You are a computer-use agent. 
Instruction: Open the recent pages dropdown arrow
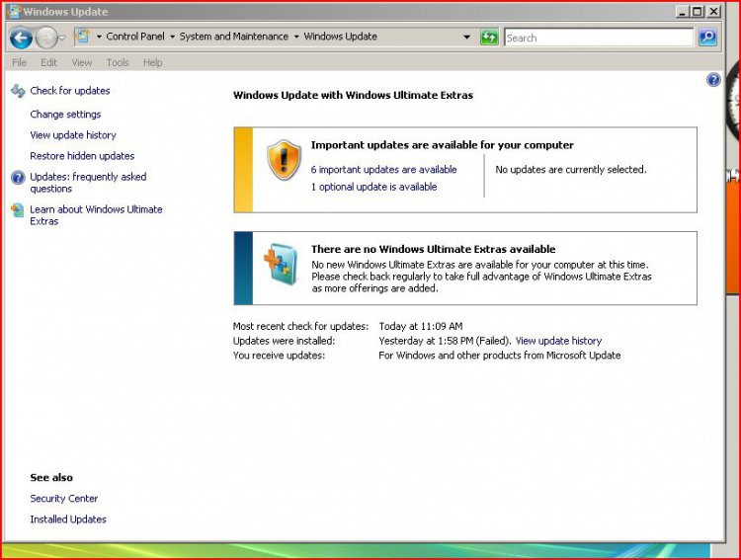[x=62, y=38]
